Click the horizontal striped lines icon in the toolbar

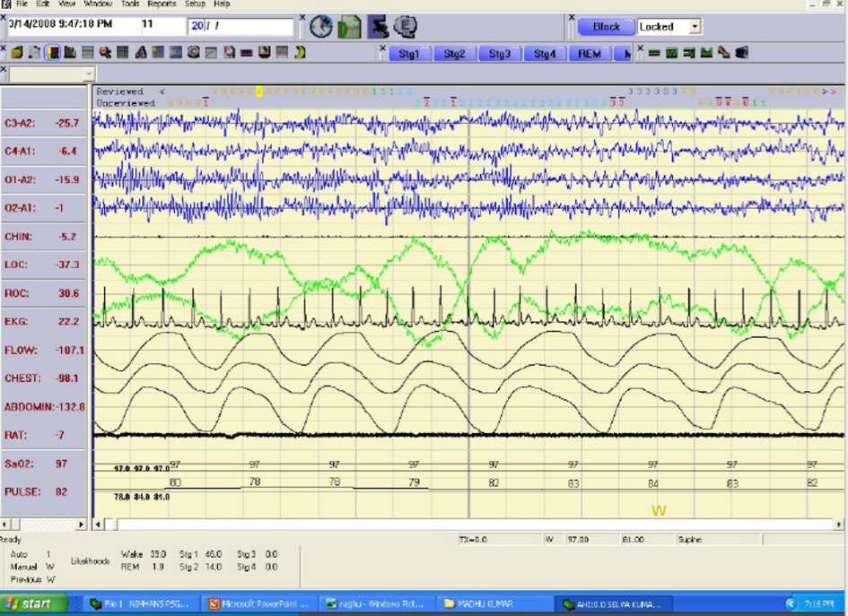[88, 52]
